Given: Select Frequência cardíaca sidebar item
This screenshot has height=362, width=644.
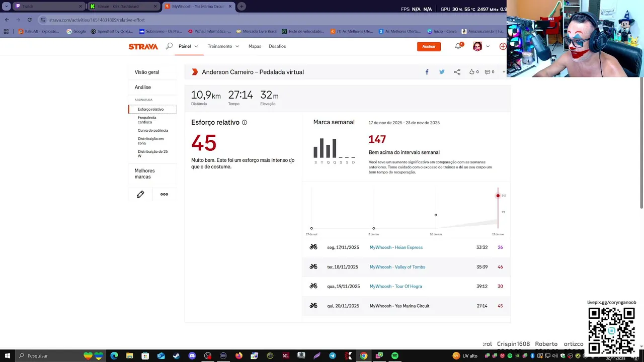Looking at the screenshot, I should 147,120.
